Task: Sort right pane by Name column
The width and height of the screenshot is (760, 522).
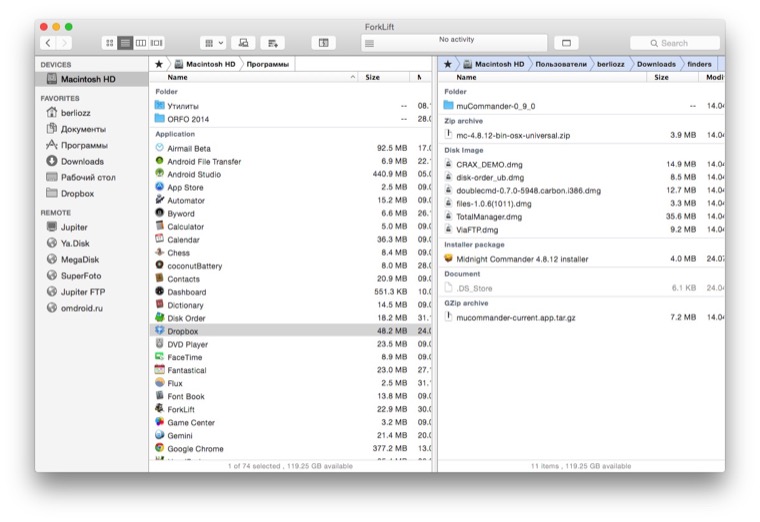Action: 543,77
